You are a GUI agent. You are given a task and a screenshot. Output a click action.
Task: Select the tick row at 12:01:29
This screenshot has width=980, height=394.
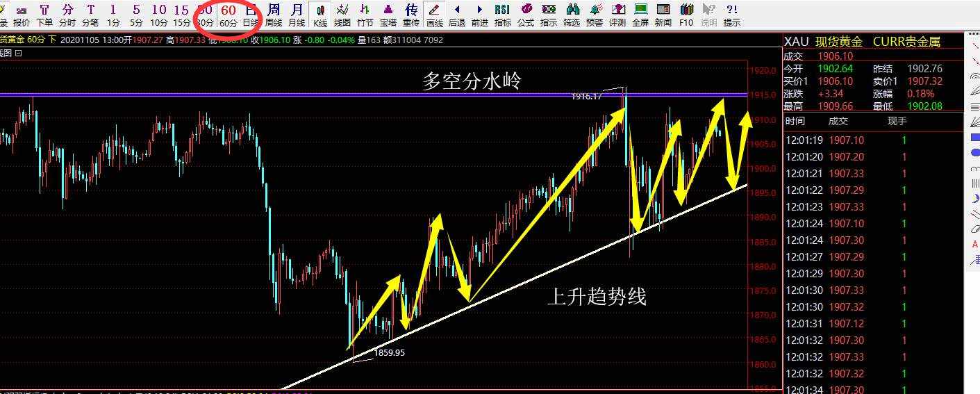[874, 274]
